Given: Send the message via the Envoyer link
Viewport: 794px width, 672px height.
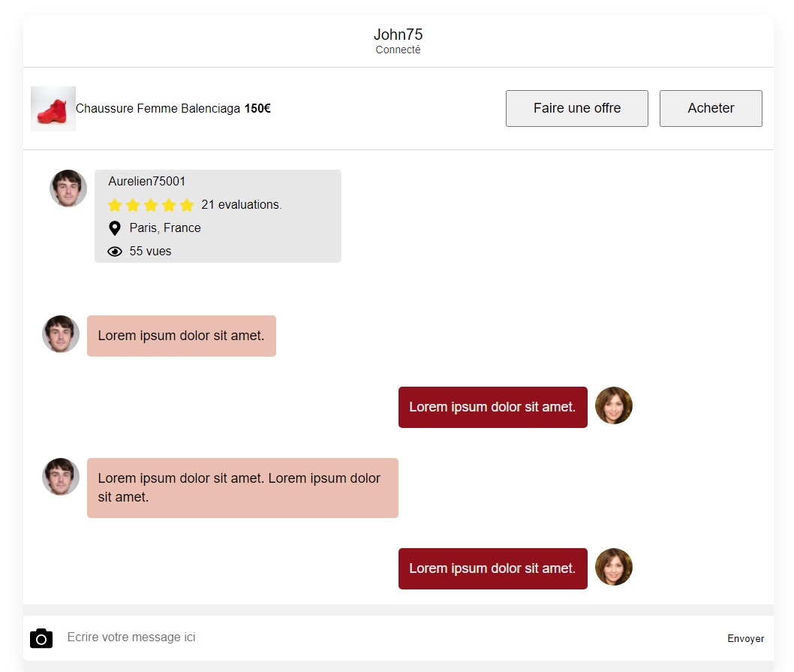Looking at the screenshot, I should [745, 638].
